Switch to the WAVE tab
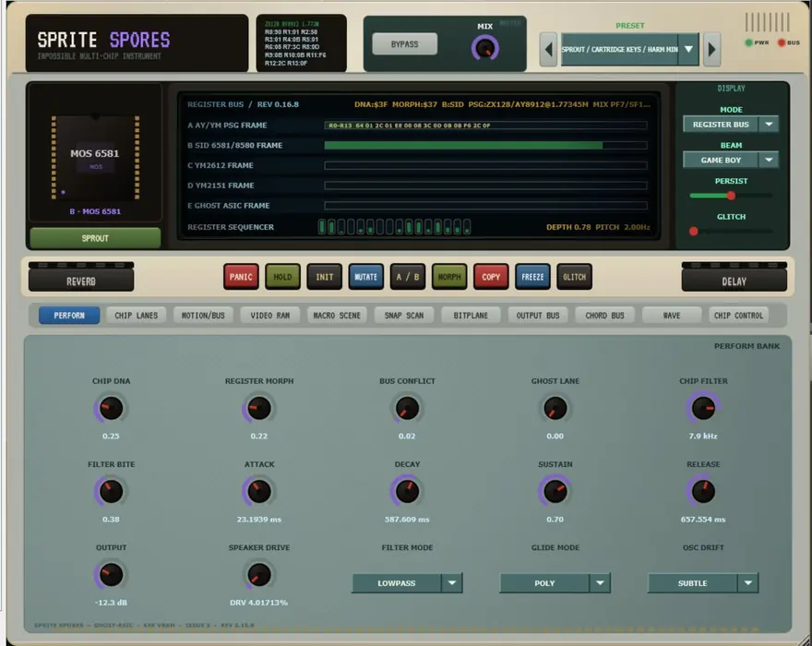The image size is (812, 646). 672,315
